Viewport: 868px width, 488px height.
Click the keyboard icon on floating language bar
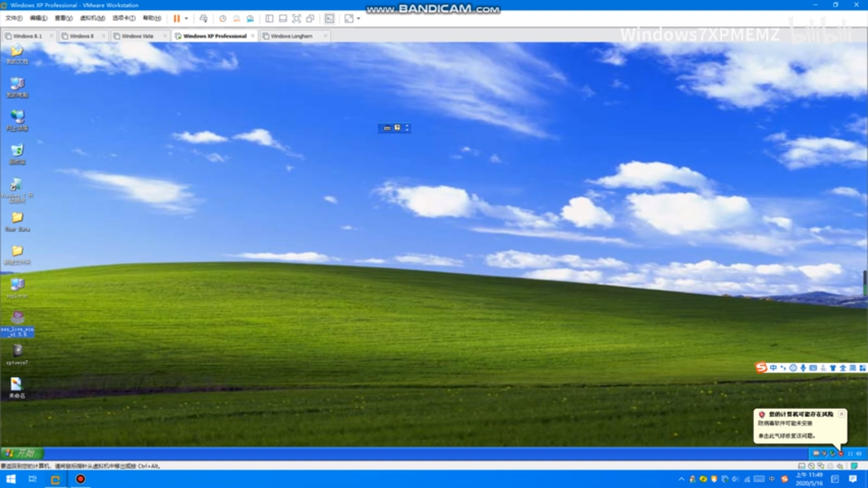387,128
